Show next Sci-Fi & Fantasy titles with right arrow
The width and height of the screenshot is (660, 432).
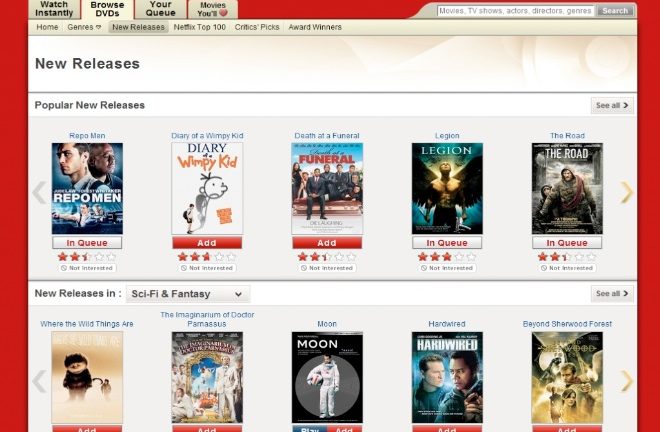coord(626,381)
